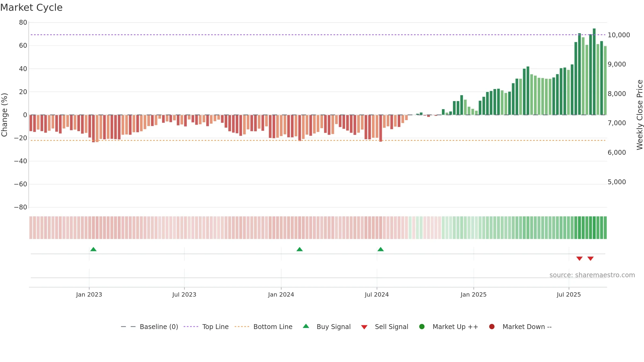Click the −40 tick on the change axis
The image size is (644, 362).
[x=21, y=161]
